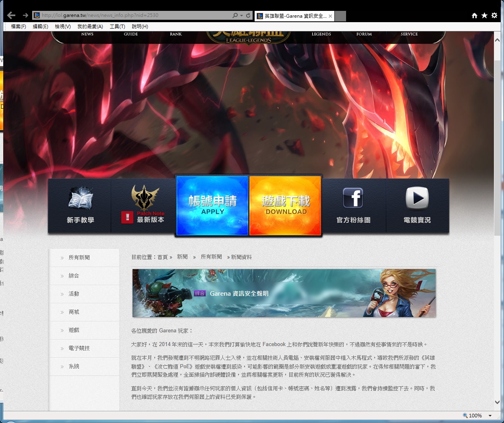Click the Garena 資訊安全聲明 banner image
Screen dimensions: 504x423
click(284, 293)
